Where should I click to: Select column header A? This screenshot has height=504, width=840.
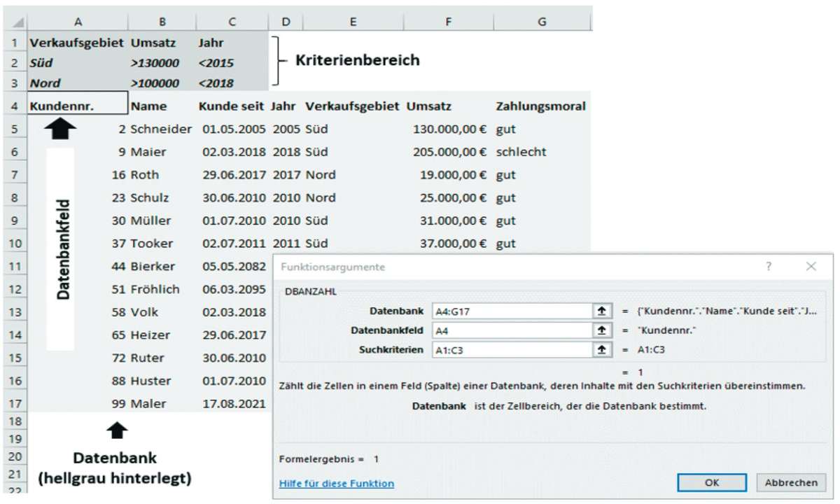pos(78,22)
